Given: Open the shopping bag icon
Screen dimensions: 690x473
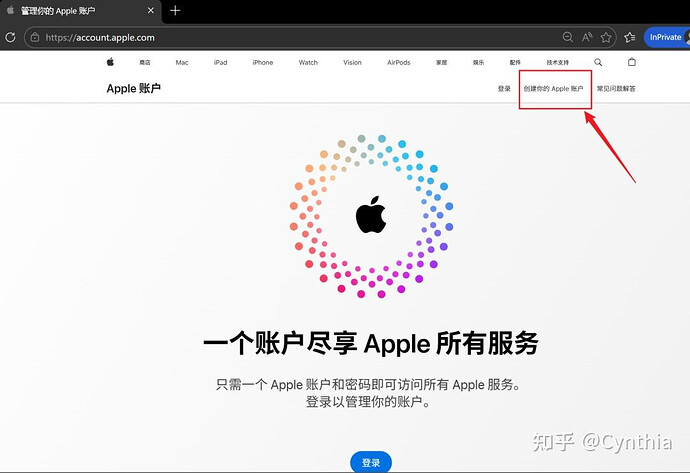Looking at the screenshot, I should (x=631, y=62).
